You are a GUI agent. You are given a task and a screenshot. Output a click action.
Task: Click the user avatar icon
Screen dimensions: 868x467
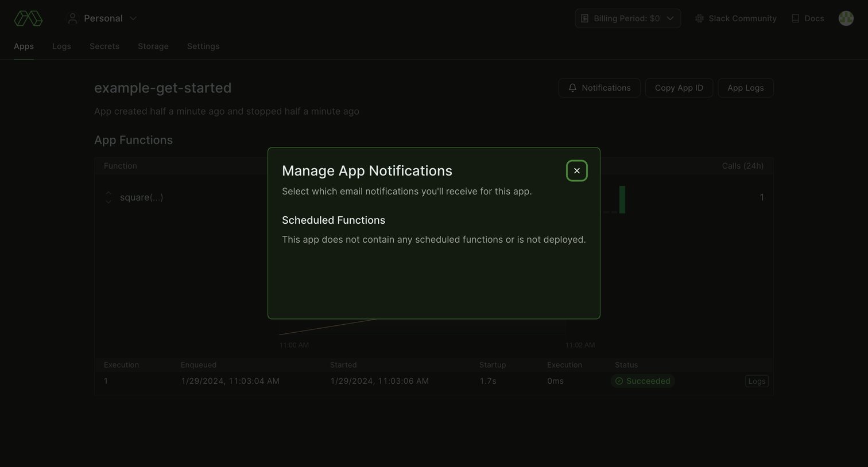846,18
